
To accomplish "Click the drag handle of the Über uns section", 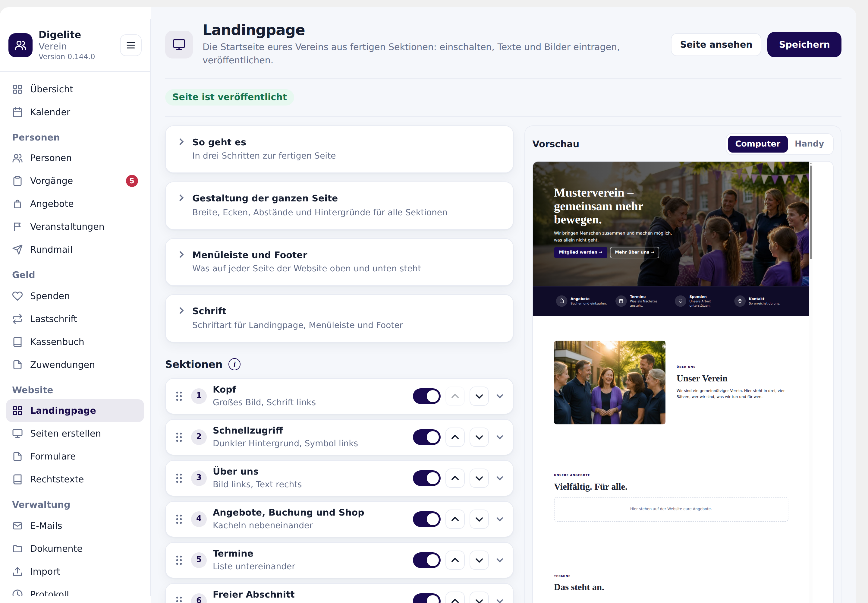I will pyautogui.click(x=179, y=478).
